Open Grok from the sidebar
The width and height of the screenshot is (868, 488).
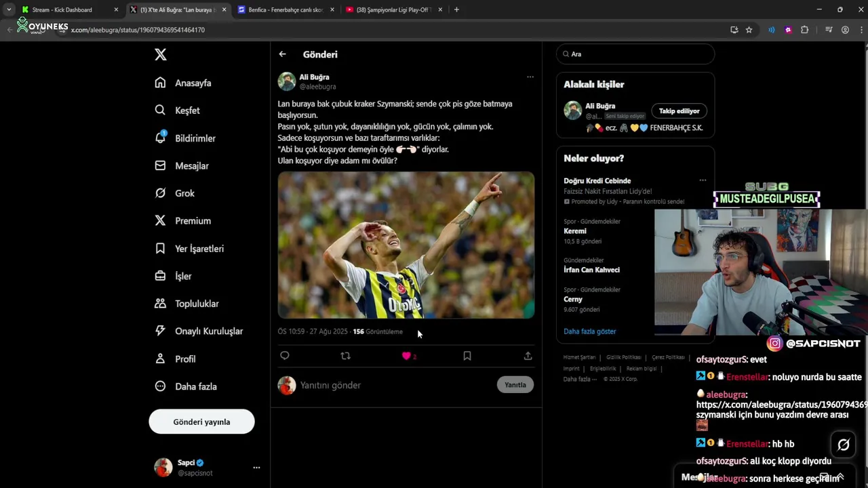174,193
